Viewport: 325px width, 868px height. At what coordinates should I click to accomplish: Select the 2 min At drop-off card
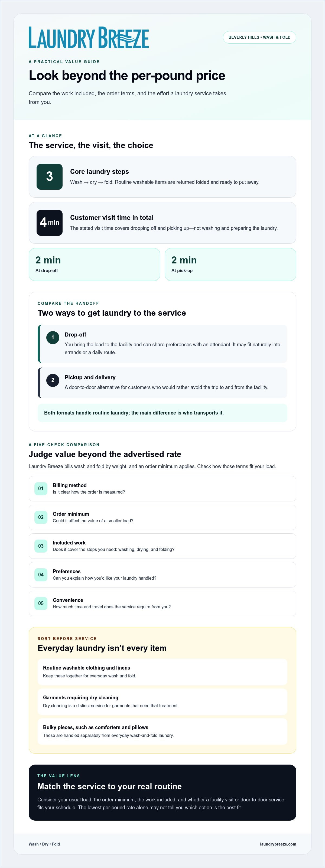(95, 265)
